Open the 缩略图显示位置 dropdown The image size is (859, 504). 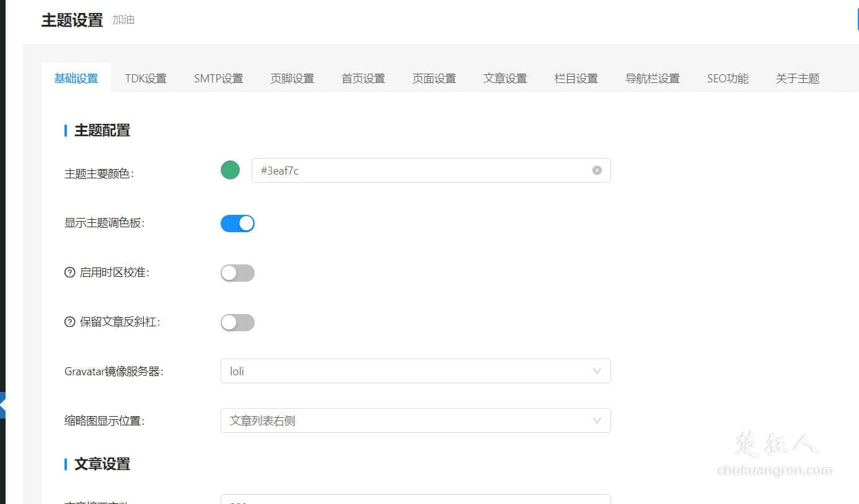(415, 420)
